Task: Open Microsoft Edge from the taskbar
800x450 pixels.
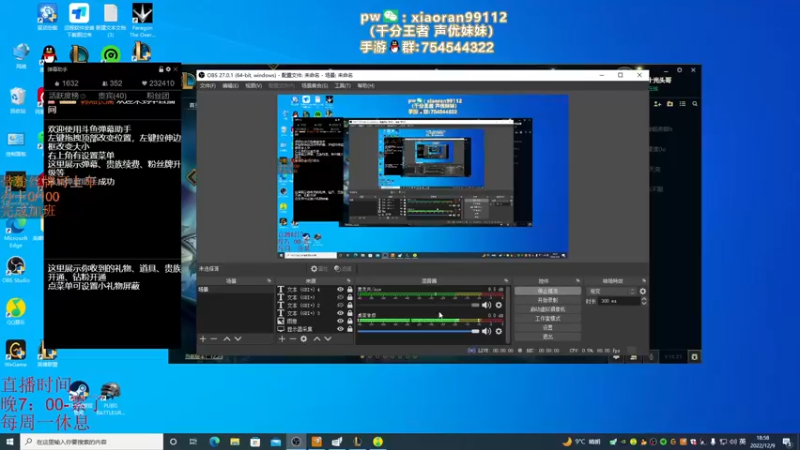Action: [214, 442]
